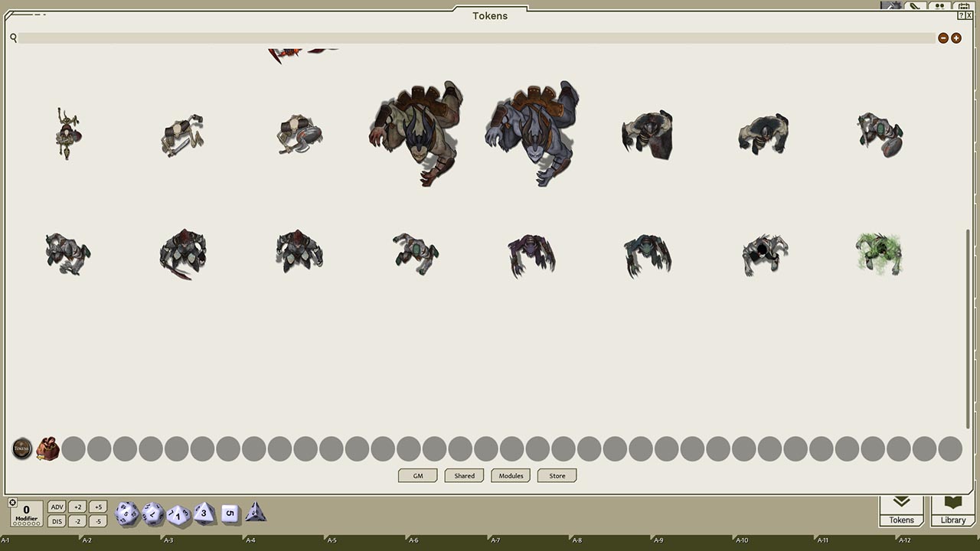Open the Modules button
Image resolution: width=980 pixels, height=551 pixels.
(x=510, y=475)
